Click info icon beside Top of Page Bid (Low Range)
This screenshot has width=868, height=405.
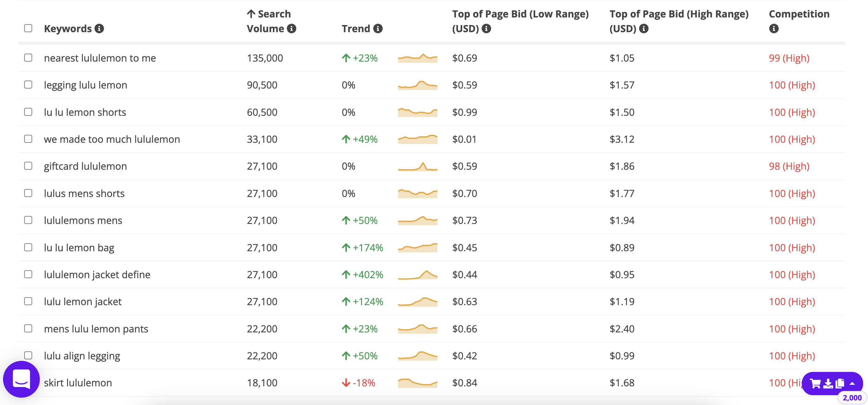(486, 28)
